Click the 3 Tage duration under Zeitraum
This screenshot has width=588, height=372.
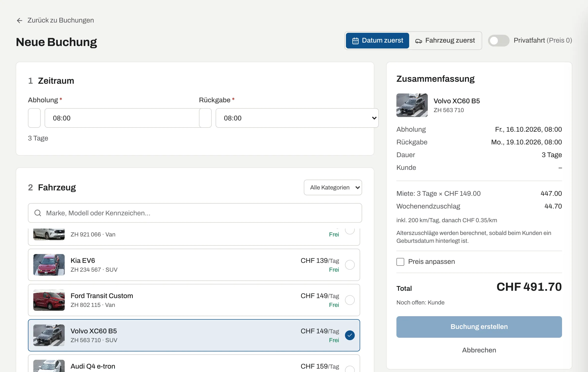[x=38, y=138]
